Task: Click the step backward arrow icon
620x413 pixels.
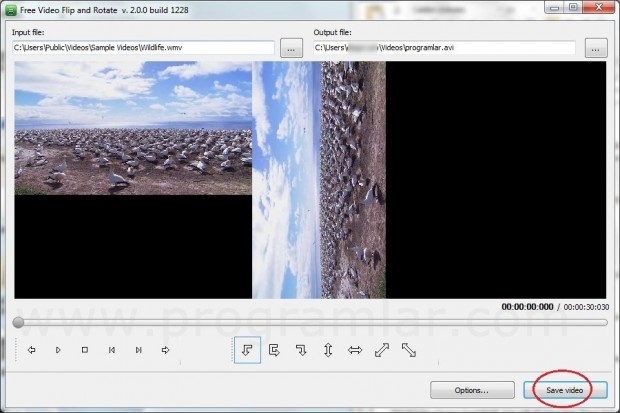Action: [32, 350]
